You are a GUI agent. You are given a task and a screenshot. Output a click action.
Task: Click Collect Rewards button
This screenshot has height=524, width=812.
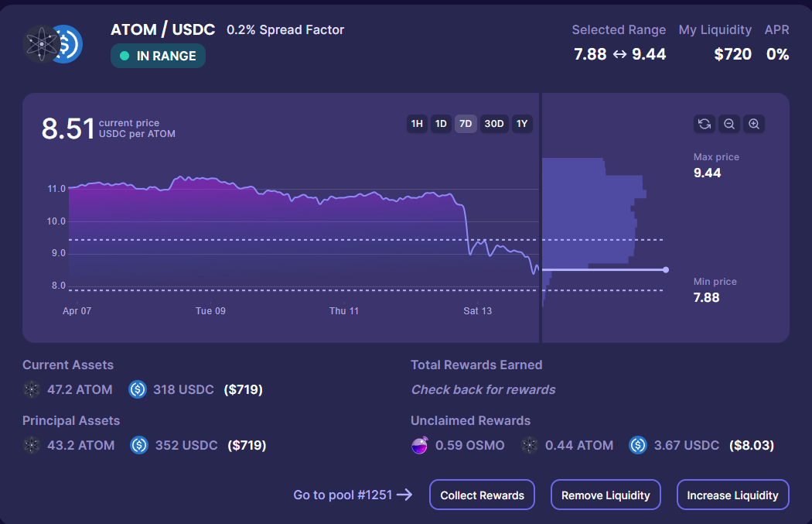(x=482, y=495)
